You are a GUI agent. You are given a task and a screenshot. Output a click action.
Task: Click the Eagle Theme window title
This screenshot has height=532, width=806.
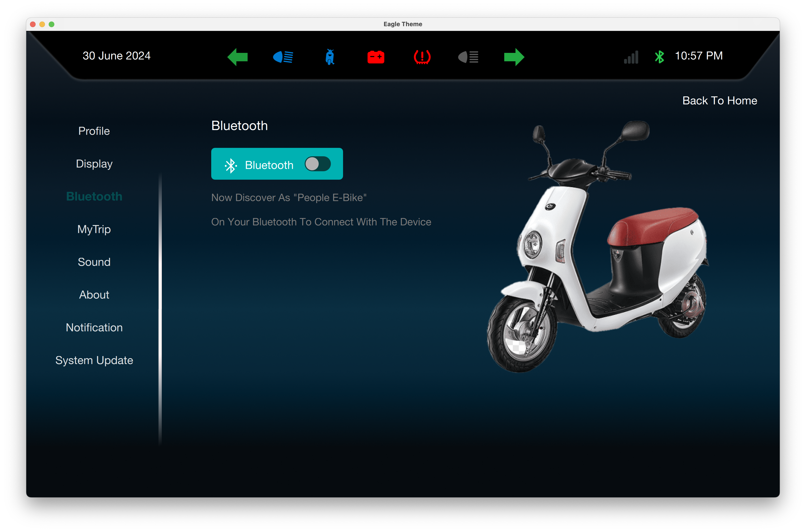403,24
